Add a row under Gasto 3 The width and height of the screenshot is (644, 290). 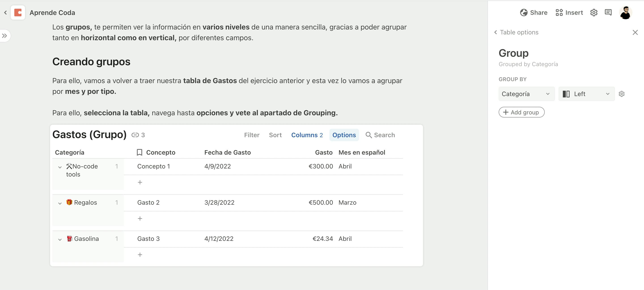[140, 255]
